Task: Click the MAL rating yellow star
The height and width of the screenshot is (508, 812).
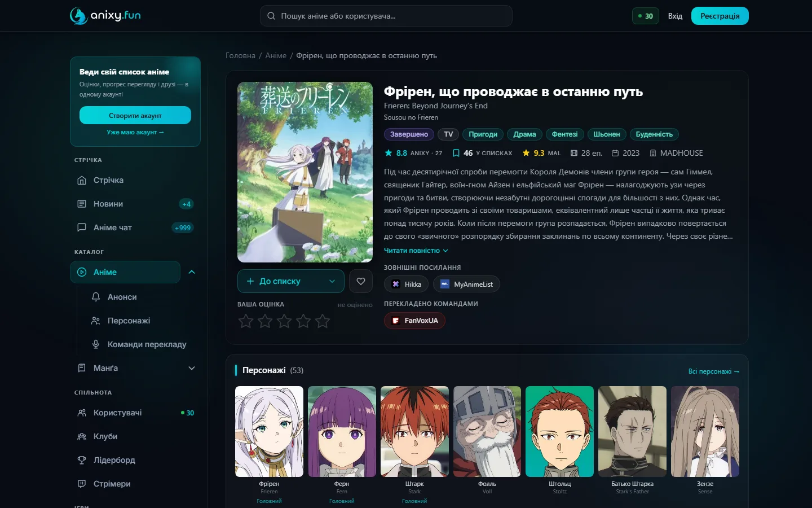Action: 526,153
